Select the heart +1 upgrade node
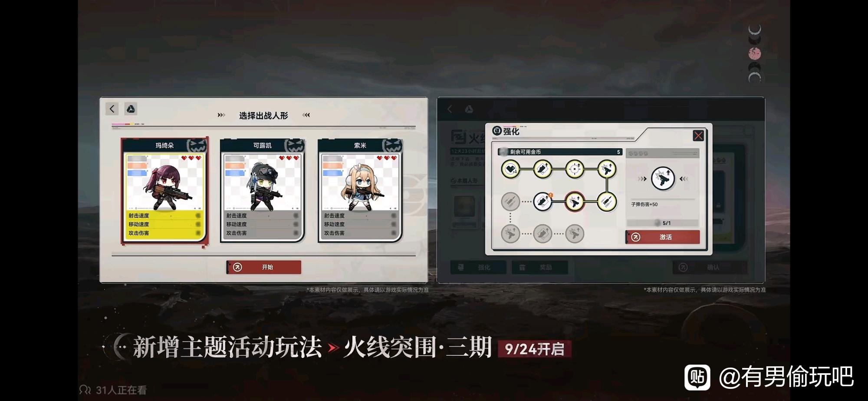 (510, 169)
